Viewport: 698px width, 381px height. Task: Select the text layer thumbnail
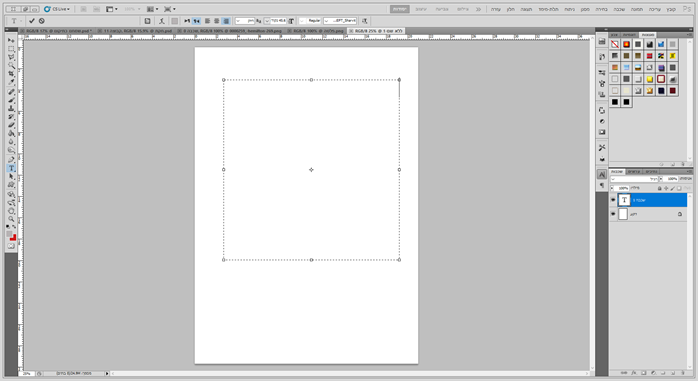point(624,200)
